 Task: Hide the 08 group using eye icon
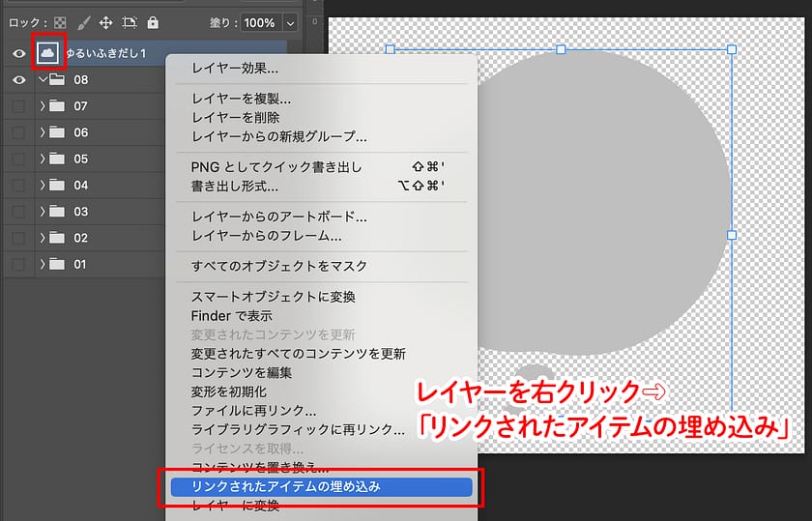click(18, 80)
